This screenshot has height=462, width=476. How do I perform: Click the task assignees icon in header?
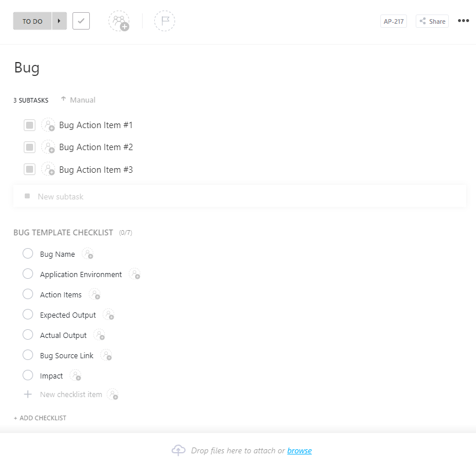click(x=119, y=21)
